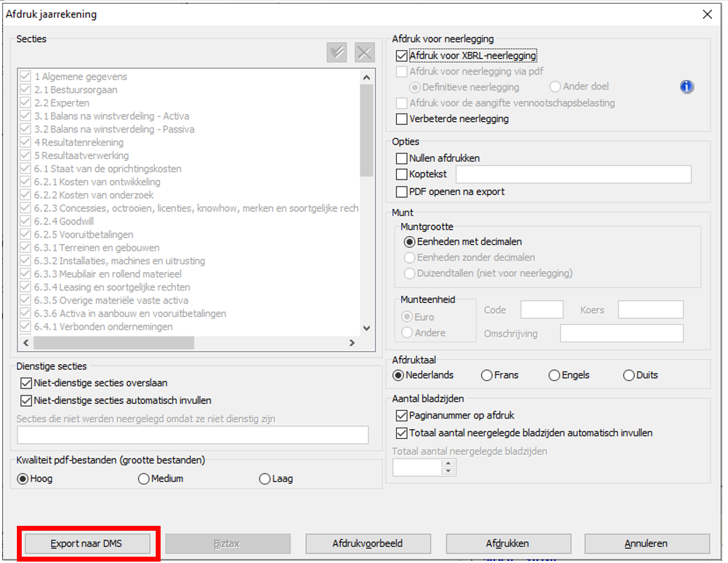The width and height of the screenshot is (728, 563).
Task: Choose Engels print language
Action: point(555,375)
